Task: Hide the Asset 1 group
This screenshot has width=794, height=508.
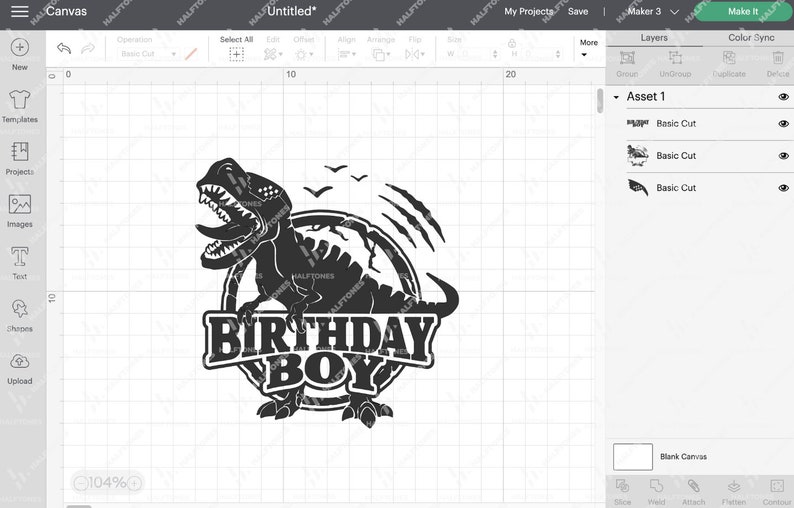Action: (x=783, y=97)
